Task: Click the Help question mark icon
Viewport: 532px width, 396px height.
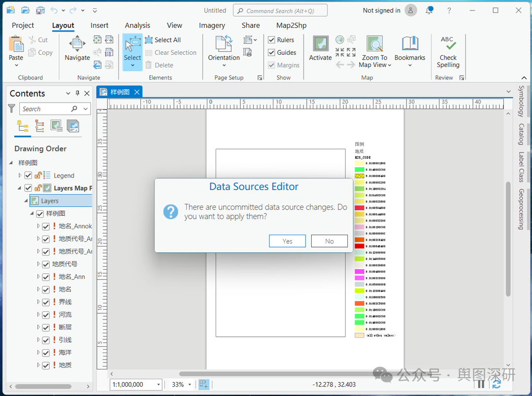Action: point(449,10)
